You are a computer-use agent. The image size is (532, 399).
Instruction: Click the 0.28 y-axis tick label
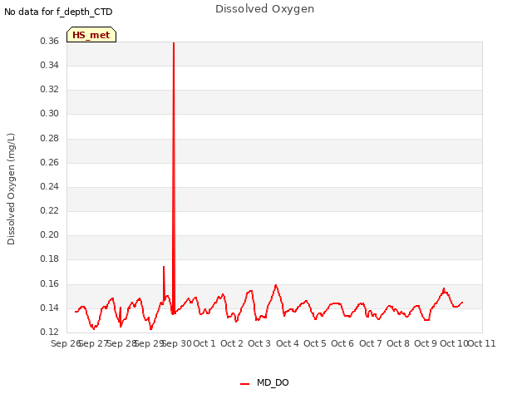pos(50,139)
